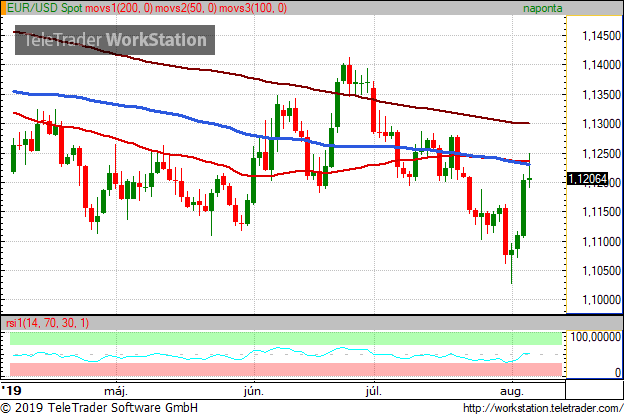Click the 2019 TeleTrader Software GmbH copyright text
The height and width of the screenshot is (417, 624).
click(x=99, y=408)
